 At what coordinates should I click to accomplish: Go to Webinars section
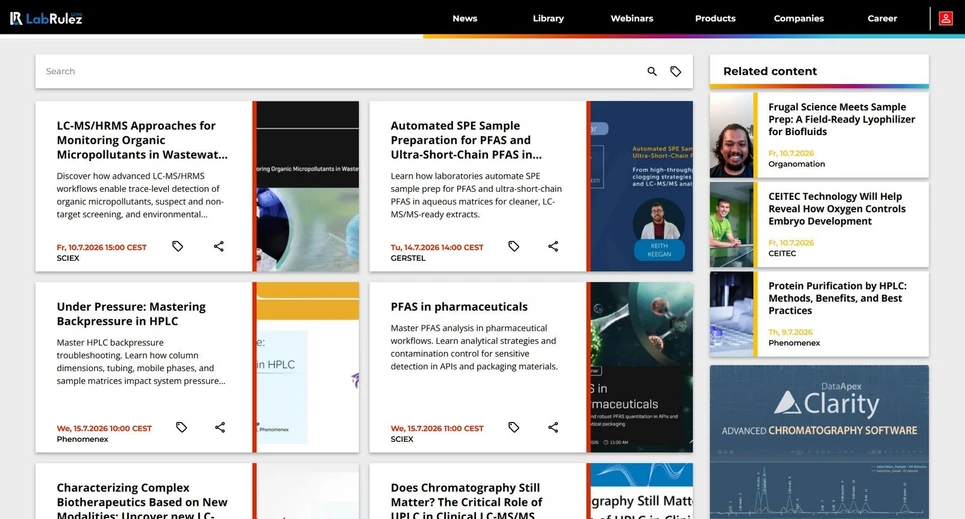pos(632,18)
